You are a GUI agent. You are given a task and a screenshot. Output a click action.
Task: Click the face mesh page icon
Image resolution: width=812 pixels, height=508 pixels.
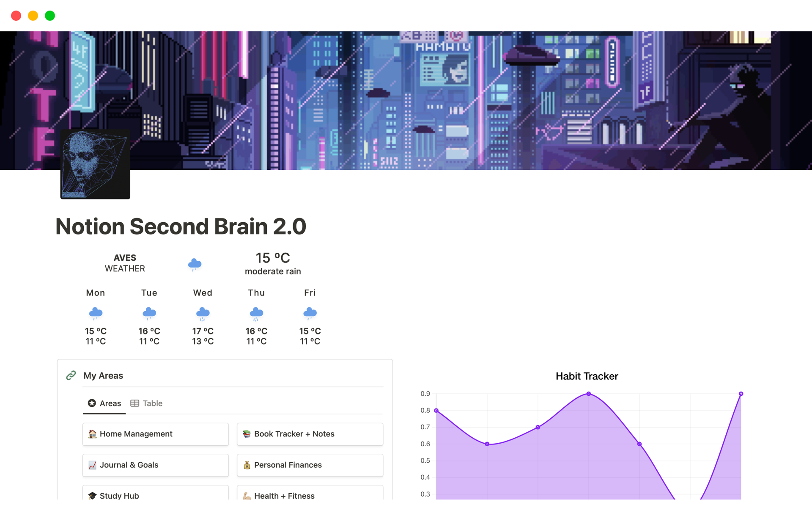click(95, 164)
